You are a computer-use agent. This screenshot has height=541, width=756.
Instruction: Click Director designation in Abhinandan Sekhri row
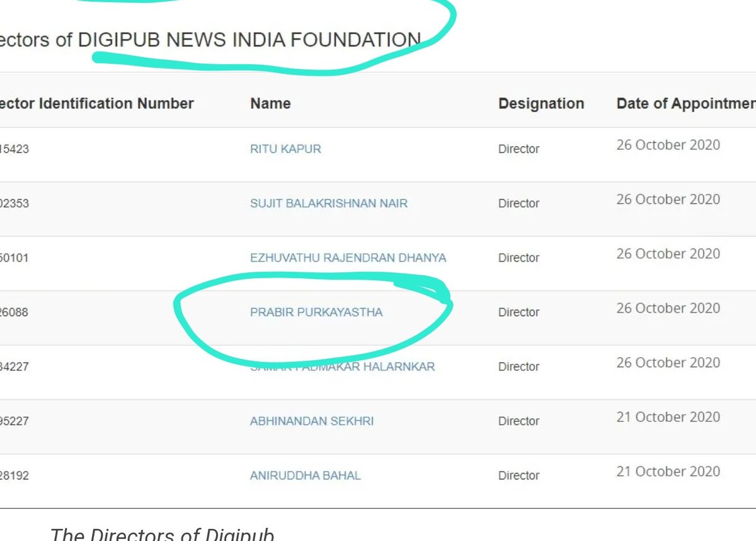519,421
